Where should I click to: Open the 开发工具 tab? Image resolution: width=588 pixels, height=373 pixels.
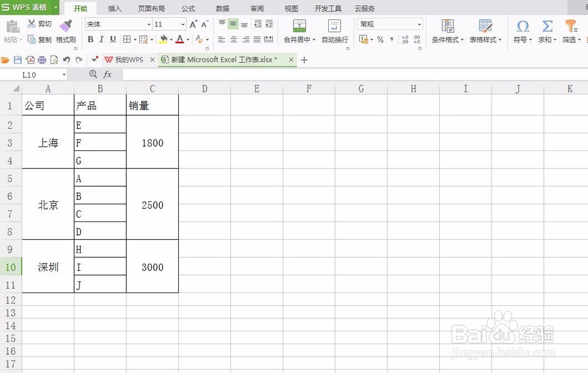(328, 8)
